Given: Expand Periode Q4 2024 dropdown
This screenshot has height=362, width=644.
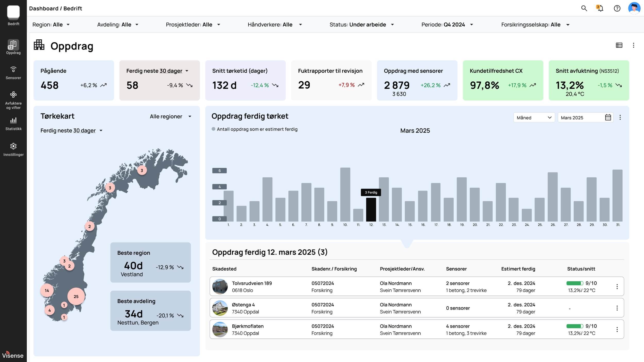Looking at the screenshot, I should pyautogui.click(x=447, y=25).
